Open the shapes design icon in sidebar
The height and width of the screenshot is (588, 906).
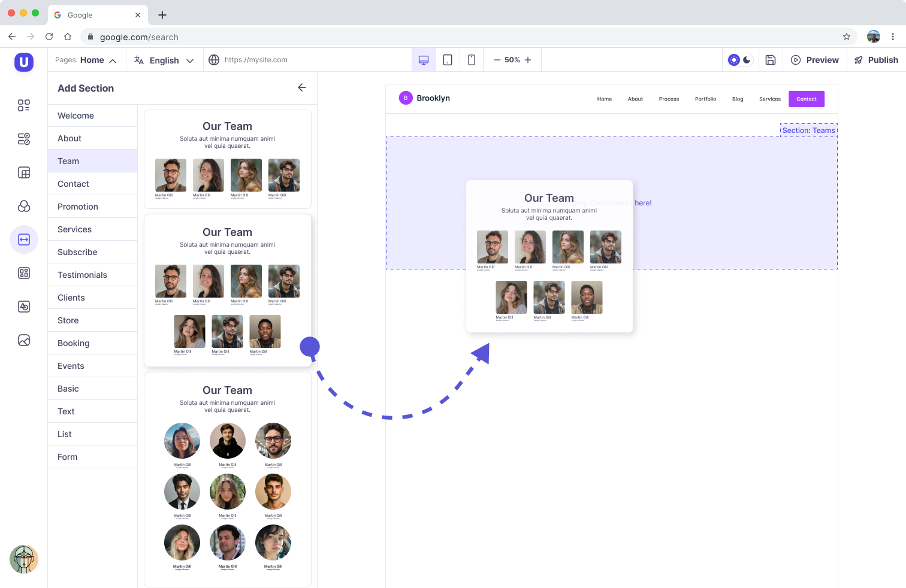pos(24,306)
